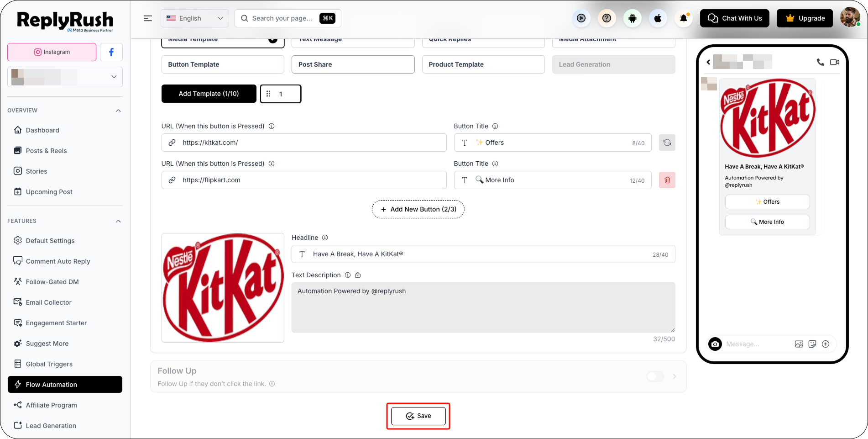
Task: Save the flow automation
Action: pyautogui.click(x=418, y=416)
